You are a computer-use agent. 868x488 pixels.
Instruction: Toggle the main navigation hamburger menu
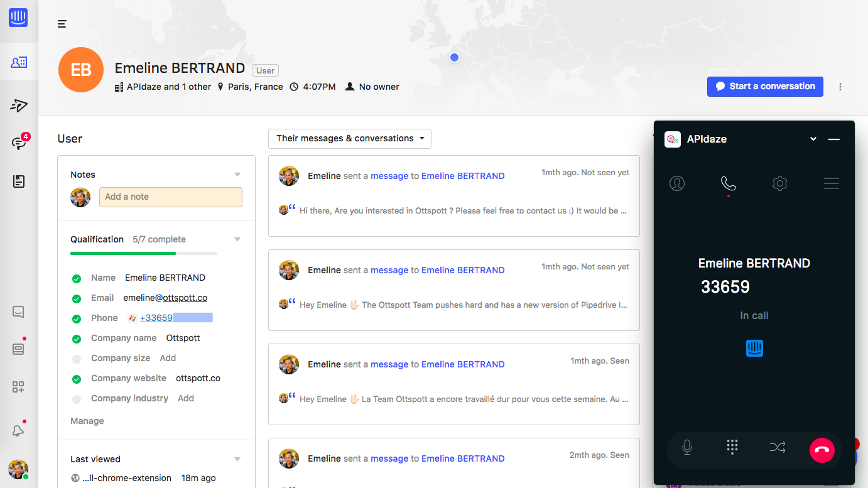pyautogui.click(x=62, y=24)
